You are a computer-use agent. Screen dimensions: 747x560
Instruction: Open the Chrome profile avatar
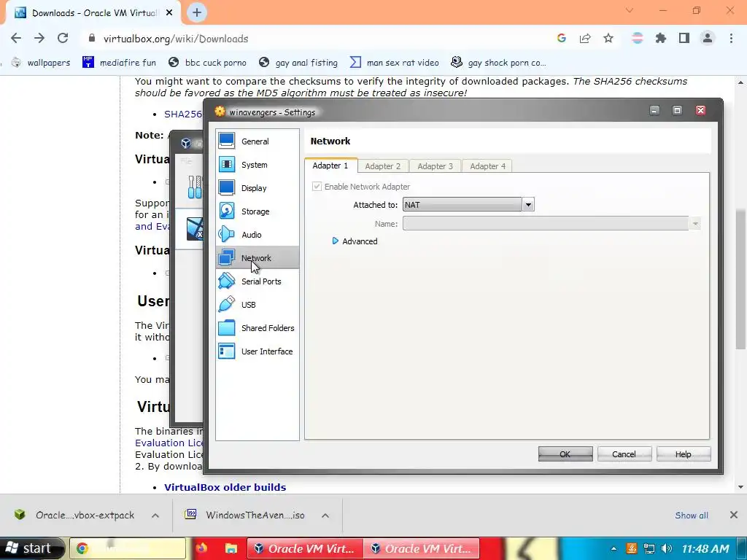click(x=707, y=38)
